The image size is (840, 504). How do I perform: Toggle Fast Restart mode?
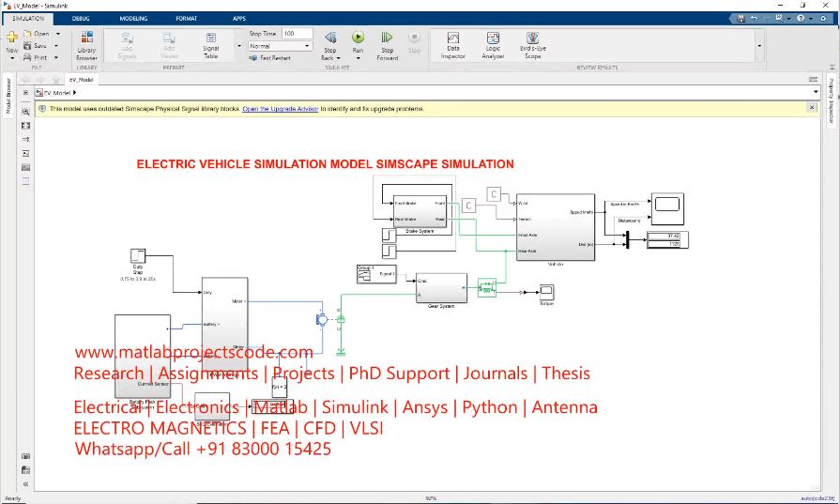point(271,58)
